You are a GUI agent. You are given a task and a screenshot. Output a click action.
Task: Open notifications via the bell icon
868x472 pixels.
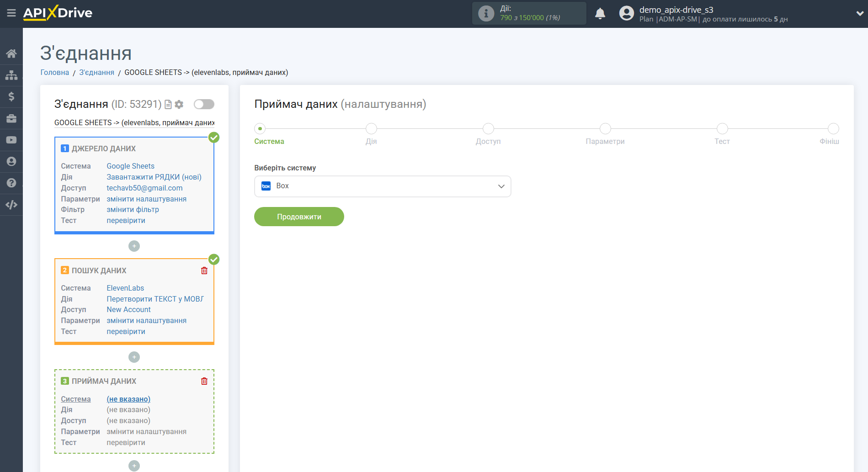600,13
